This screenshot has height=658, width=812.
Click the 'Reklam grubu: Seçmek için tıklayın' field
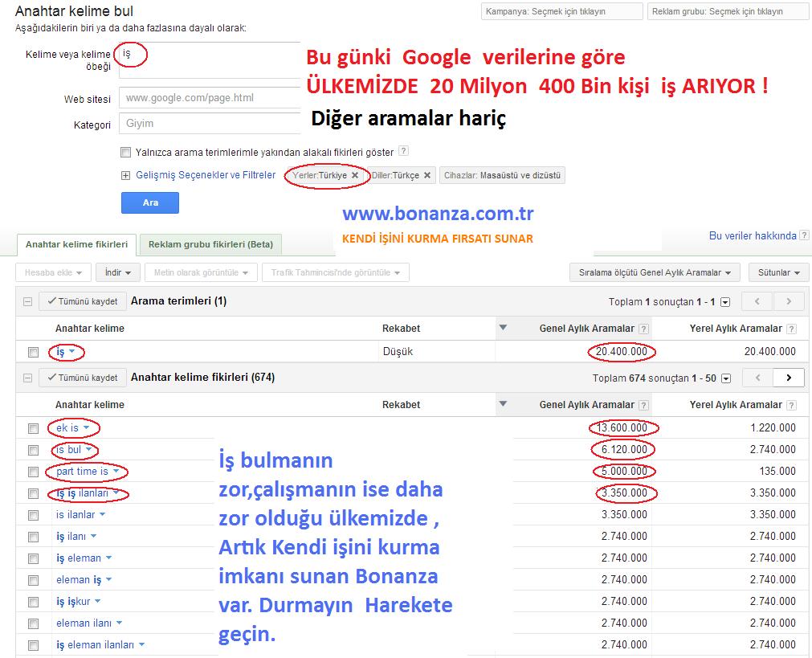pyautogui.click(x=728, y=11)
